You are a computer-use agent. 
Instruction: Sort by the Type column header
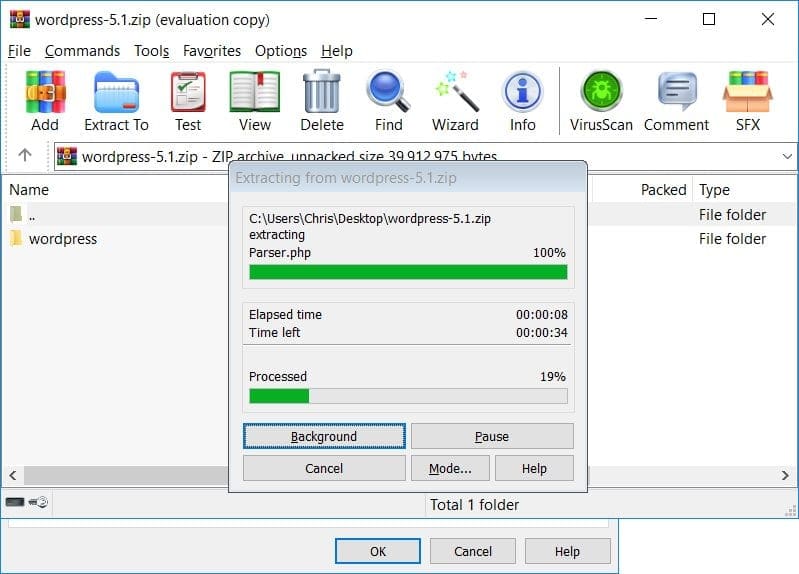714,190
